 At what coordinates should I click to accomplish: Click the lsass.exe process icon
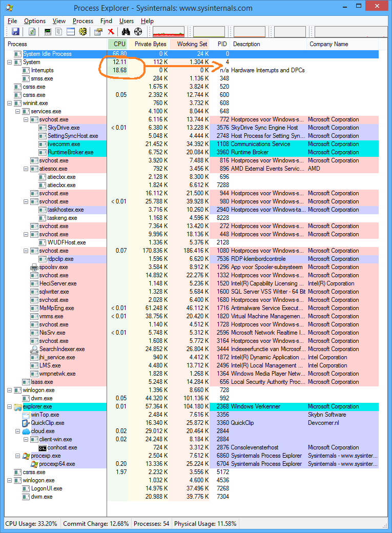tap(26, 382)
